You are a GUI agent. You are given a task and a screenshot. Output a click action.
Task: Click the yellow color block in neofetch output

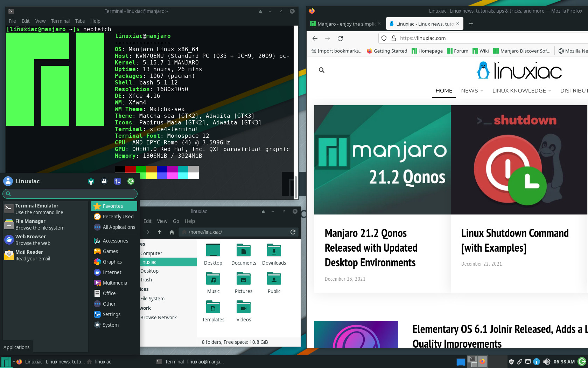[x=152, y=176]
